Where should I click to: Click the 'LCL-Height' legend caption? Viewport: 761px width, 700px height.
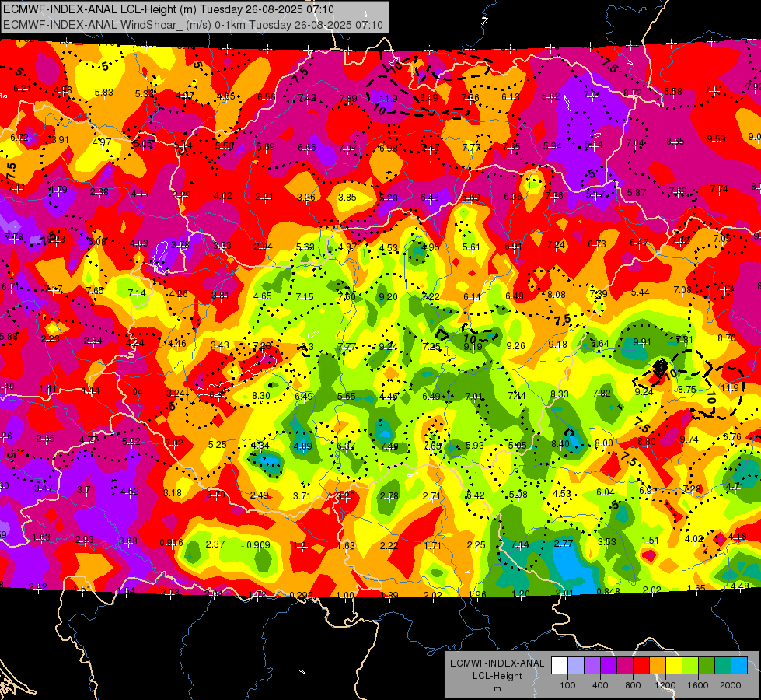pyautogui.click(x=497, y=676)
